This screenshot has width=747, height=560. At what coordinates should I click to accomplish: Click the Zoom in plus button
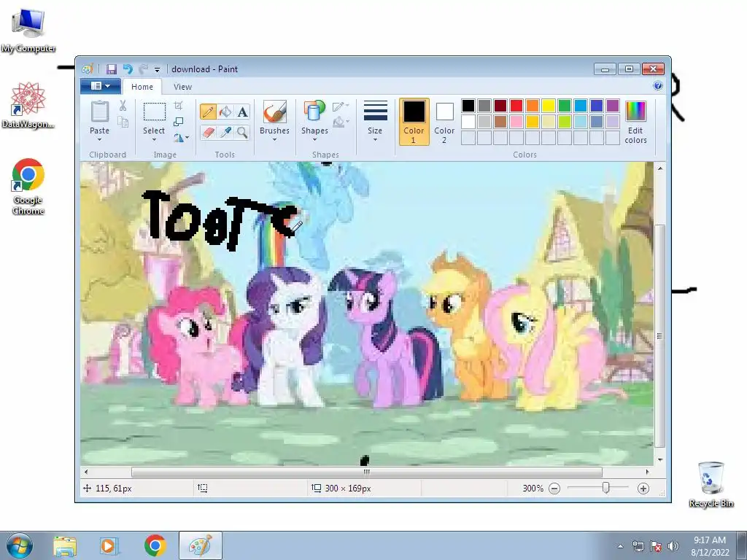643,489
